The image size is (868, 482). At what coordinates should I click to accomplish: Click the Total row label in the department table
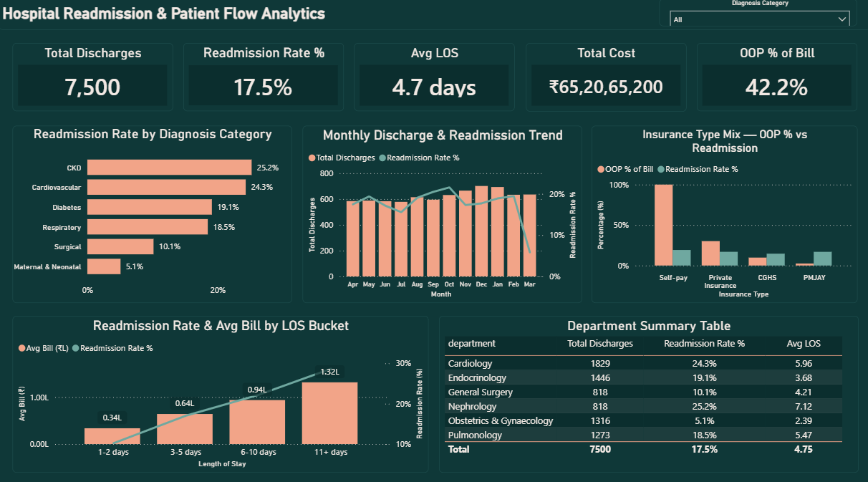click(459, 449)
